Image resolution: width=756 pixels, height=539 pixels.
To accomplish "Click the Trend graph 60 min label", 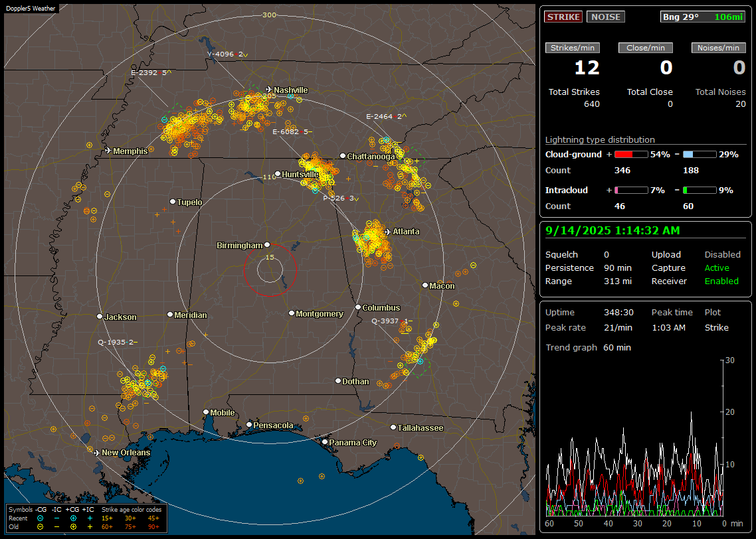I will [x=588, y=348].
